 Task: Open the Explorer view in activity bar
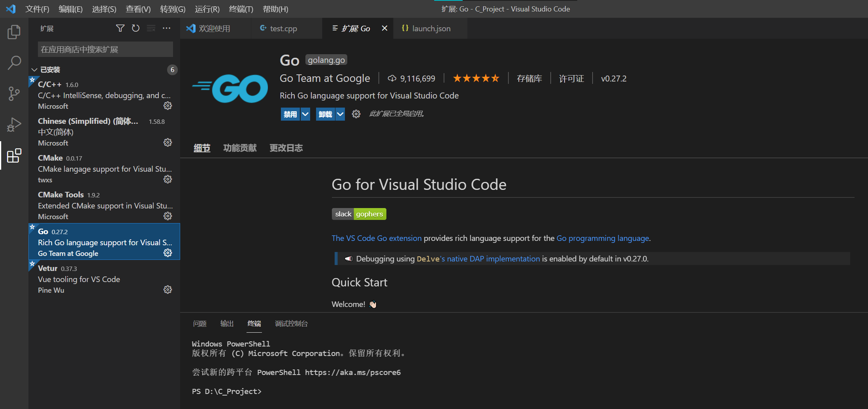(x=14, y=32)
